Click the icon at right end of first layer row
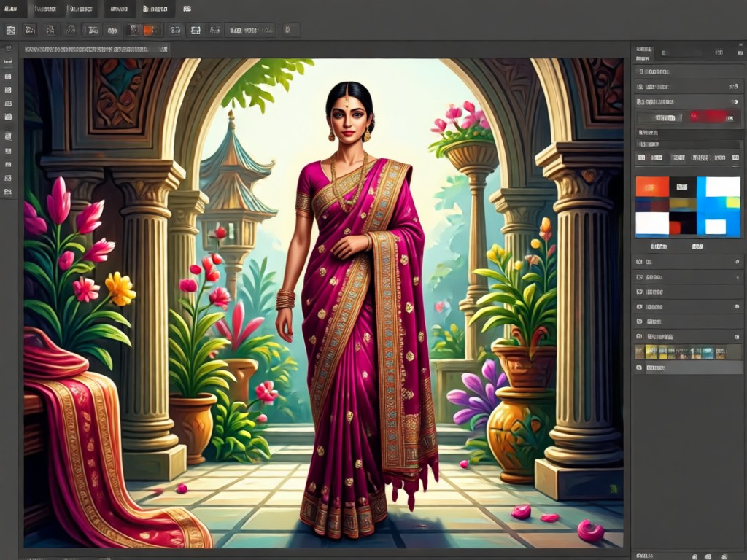The height and width of the screenshot is (560, 747). click(x=737, y=262)
